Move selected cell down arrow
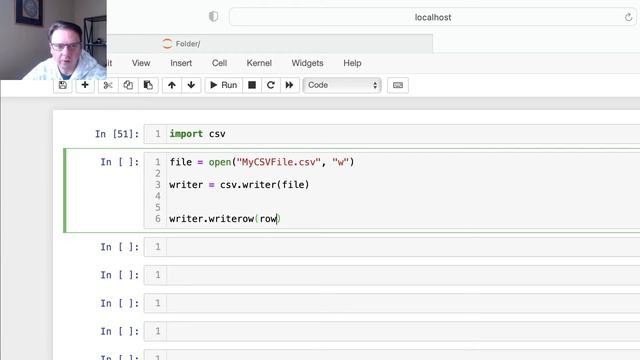The width and height of the screenshot is (640, 360). point(191,85)
